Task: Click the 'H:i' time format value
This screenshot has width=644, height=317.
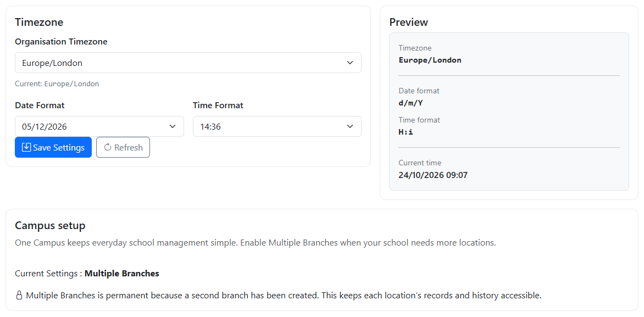Action: [406, 132]
